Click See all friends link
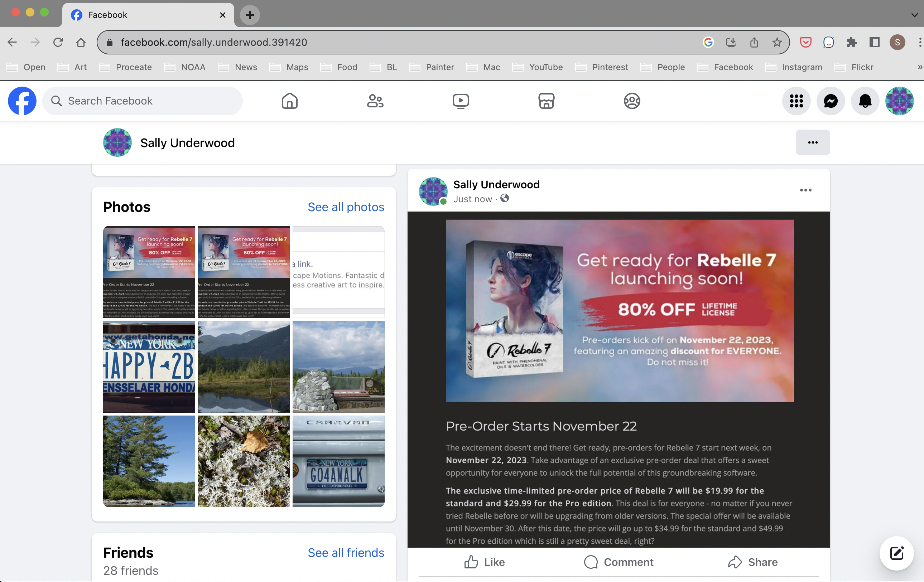The image size is (924, 582). coord(346,553)
